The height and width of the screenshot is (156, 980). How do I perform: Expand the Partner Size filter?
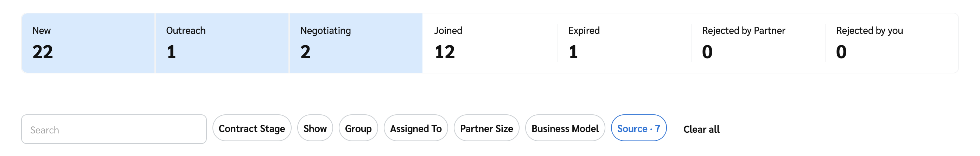point(486,128)
